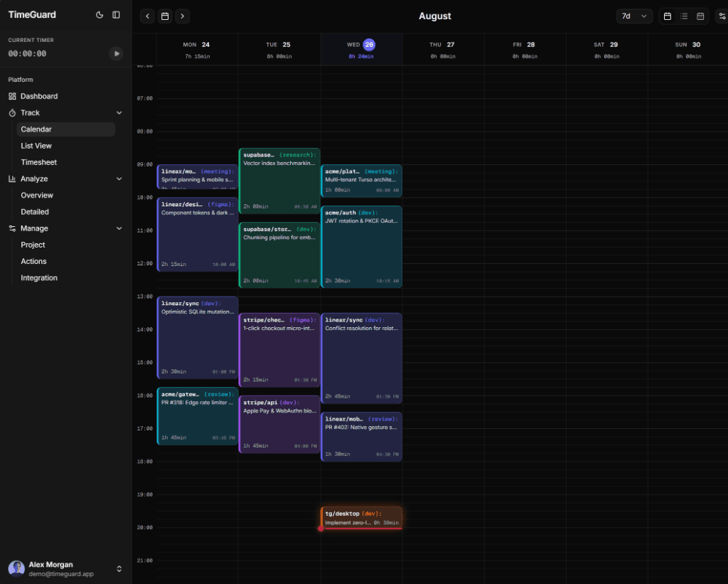Expand the user account switcher arrows

(x=119, y=568)
